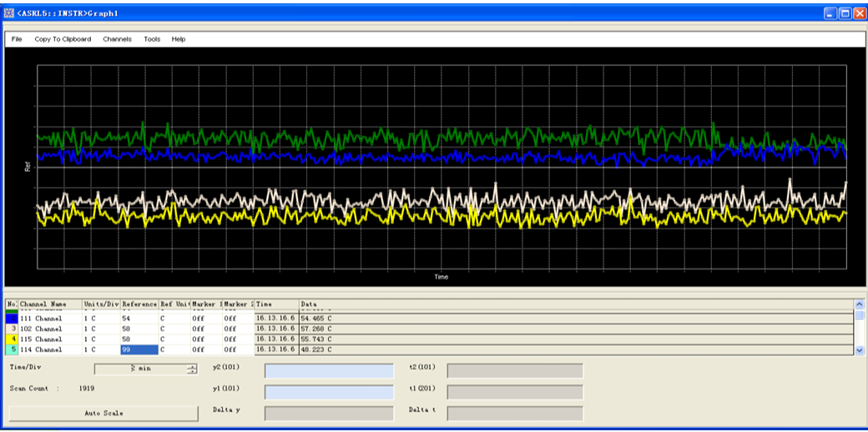Image resolution: width=868 pixels, height=432 pixels.
Task: Open the Help menu
Action: pos(179,39)
